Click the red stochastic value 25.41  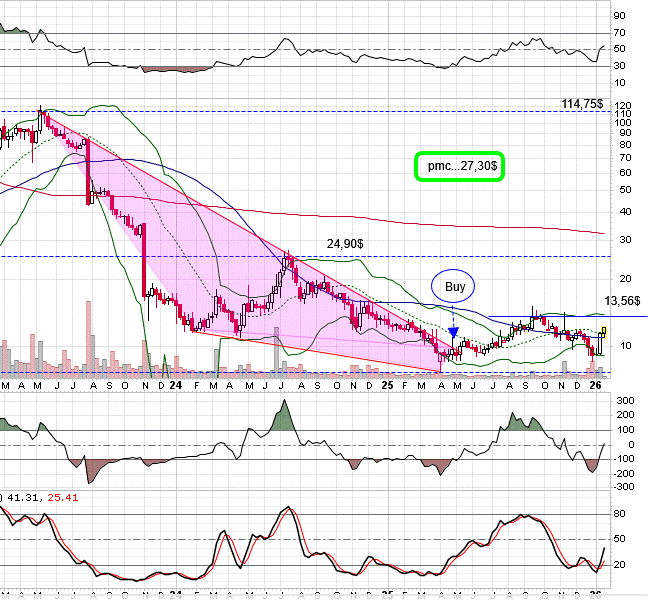pyautogui.click(x=65, y=495)
